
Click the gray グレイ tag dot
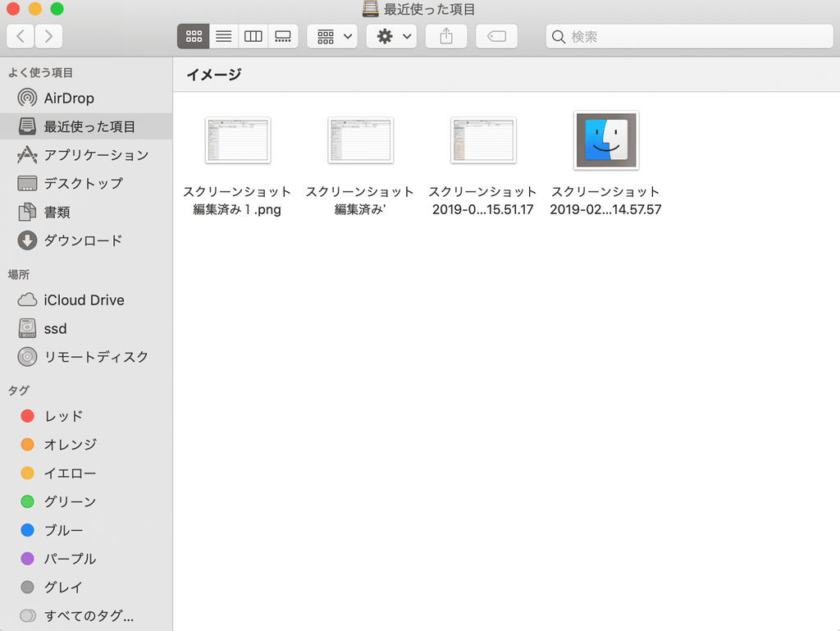27,587
